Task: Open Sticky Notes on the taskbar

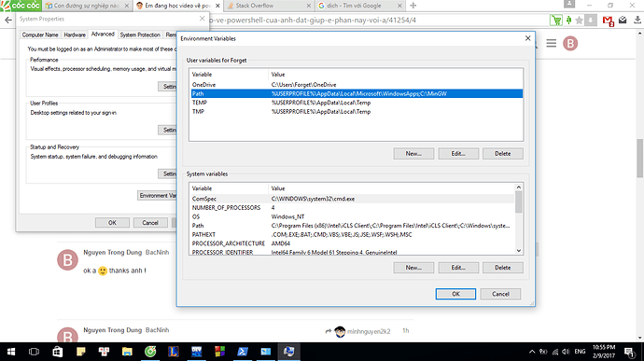Action: coord(80,352)
